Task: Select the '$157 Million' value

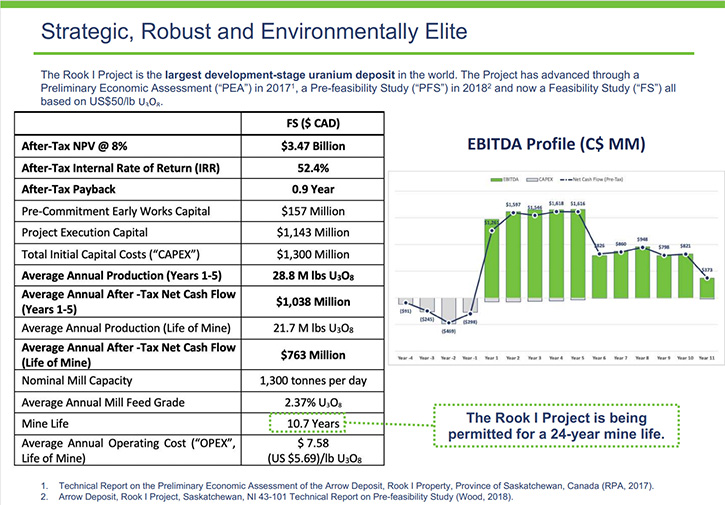Action: pyautogui.click(x=313, y=211)
